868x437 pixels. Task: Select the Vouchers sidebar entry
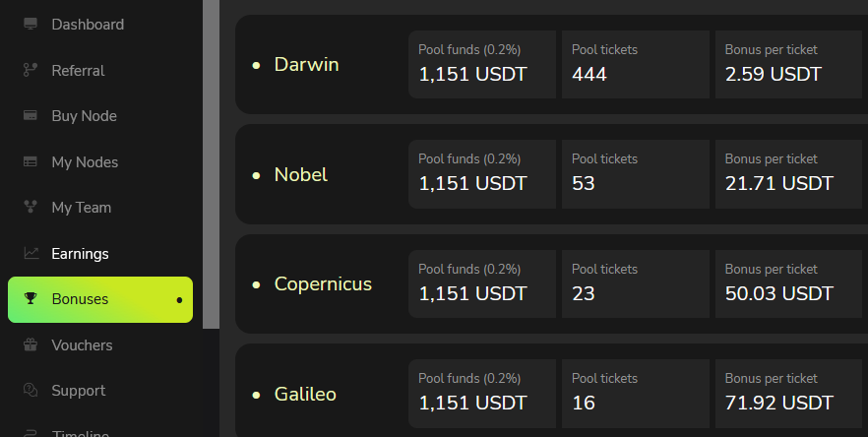coord(82,345)
